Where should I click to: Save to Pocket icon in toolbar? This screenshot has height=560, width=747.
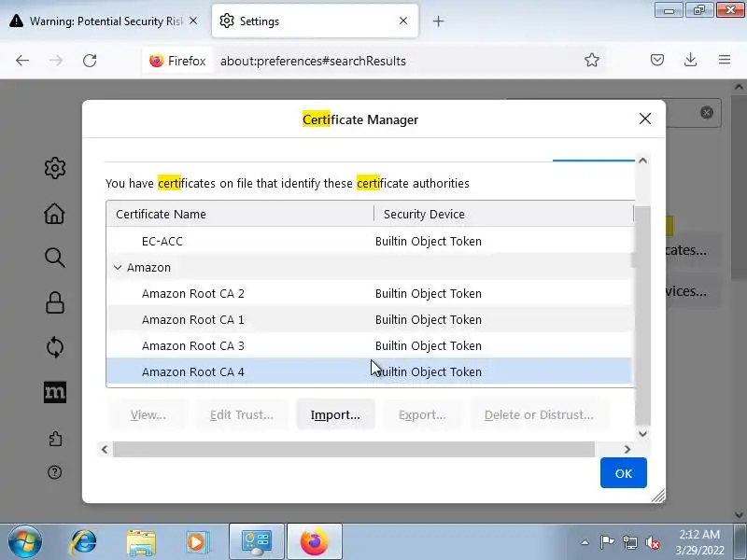657,60
